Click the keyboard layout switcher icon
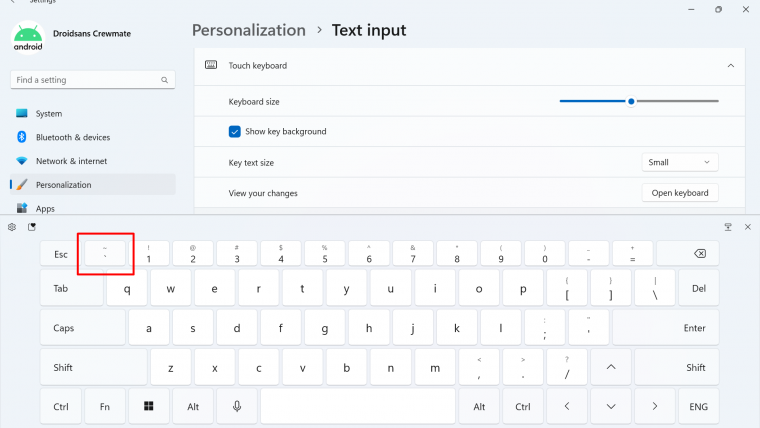The width and height of the screenshot is (760, 428). click(x=32, y=227)
